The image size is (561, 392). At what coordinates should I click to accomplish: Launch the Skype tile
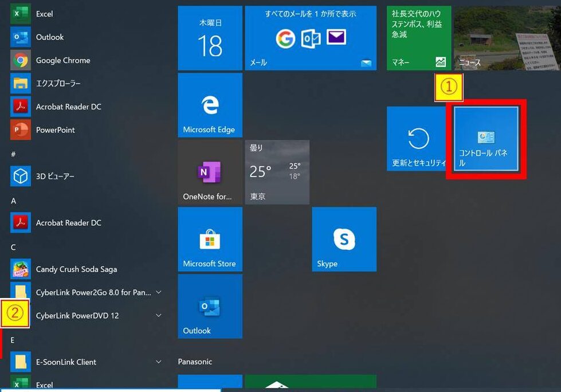344,240
